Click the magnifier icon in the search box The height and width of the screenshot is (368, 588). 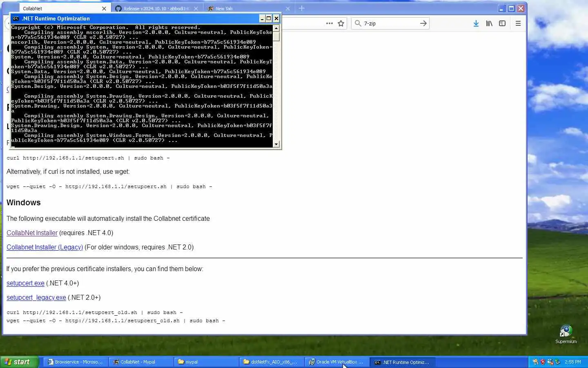click(358, 23)
